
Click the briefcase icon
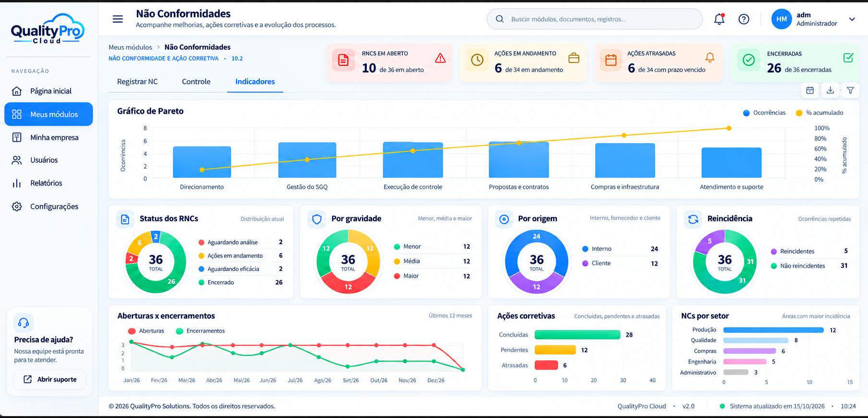(574, 58)
